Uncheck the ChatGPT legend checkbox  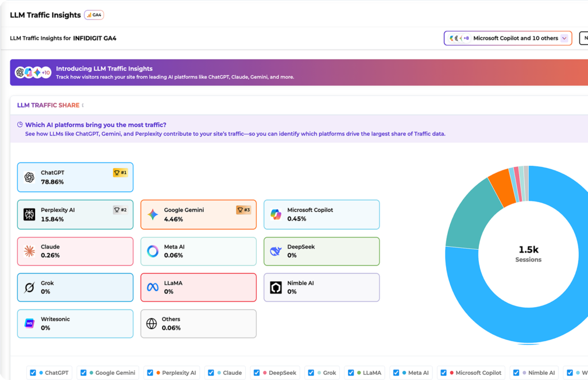point(33,373)
